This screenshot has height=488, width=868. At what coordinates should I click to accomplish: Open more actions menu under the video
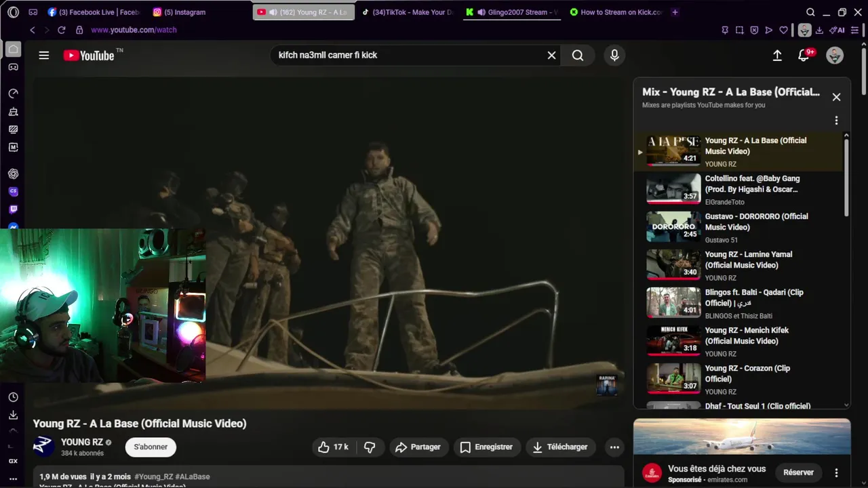tap(614, 447)
